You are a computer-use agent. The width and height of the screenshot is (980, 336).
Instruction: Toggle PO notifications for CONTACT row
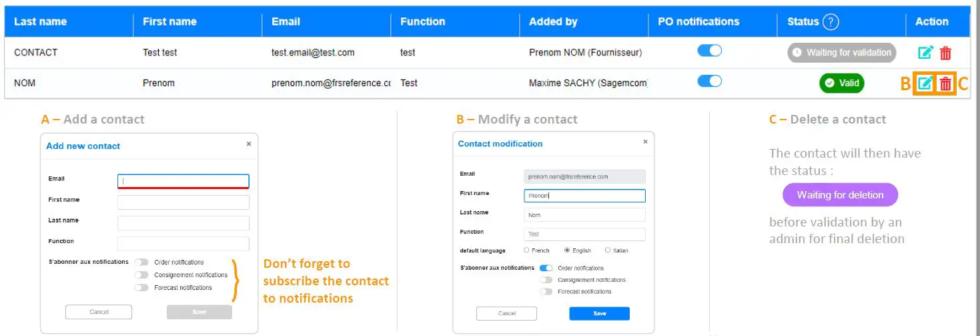709,51
